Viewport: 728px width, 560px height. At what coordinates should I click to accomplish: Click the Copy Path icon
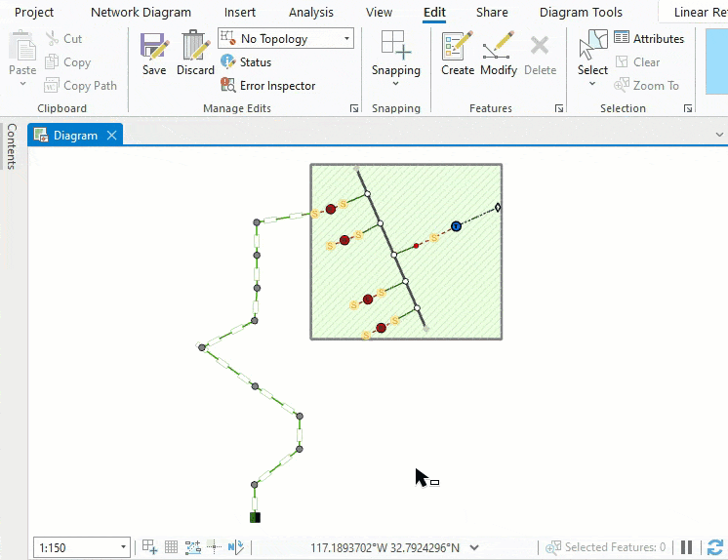pyautogui.click(x=52, y=86)
